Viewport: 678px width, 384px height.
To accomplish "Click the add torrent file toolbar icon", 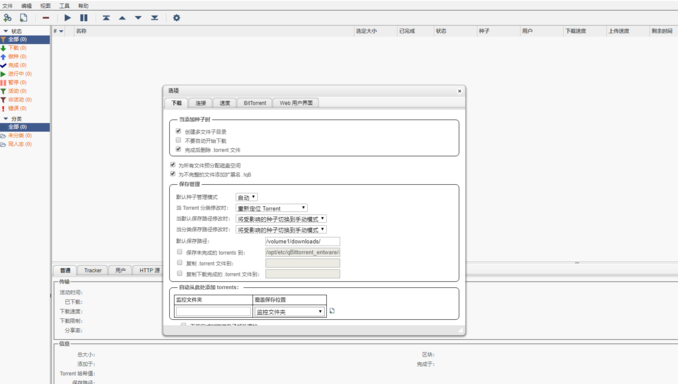I will click(x=24, y=18).
